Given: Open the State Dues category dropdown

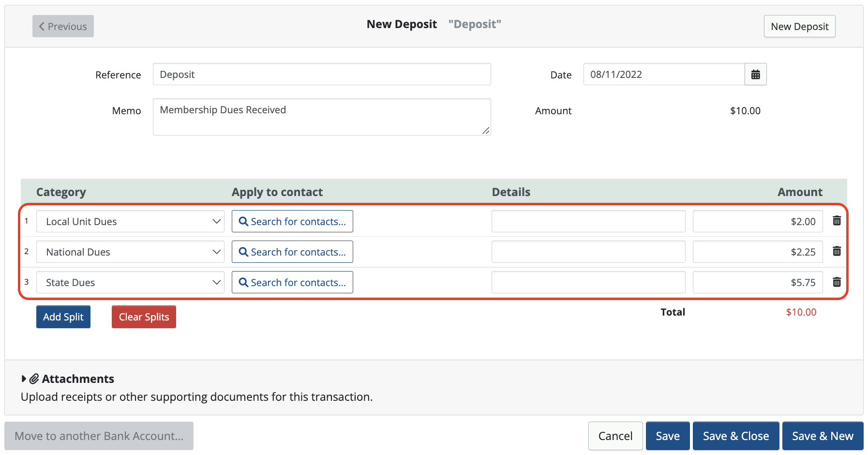Looking at the screenshot, I should tap(130, 282).
